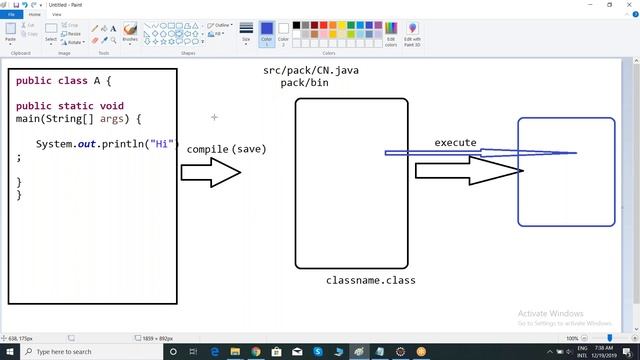Select the Magnifier tool
640x360 pixels.
pyautogui.click(x=113, y=40)
